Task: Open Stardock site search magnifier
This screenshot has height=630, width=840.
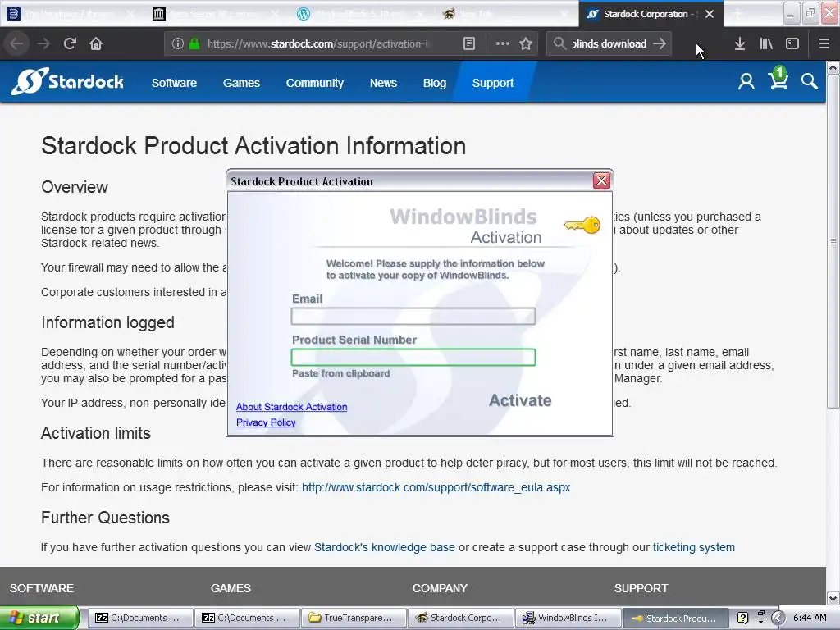Action: tap(809, 81)
